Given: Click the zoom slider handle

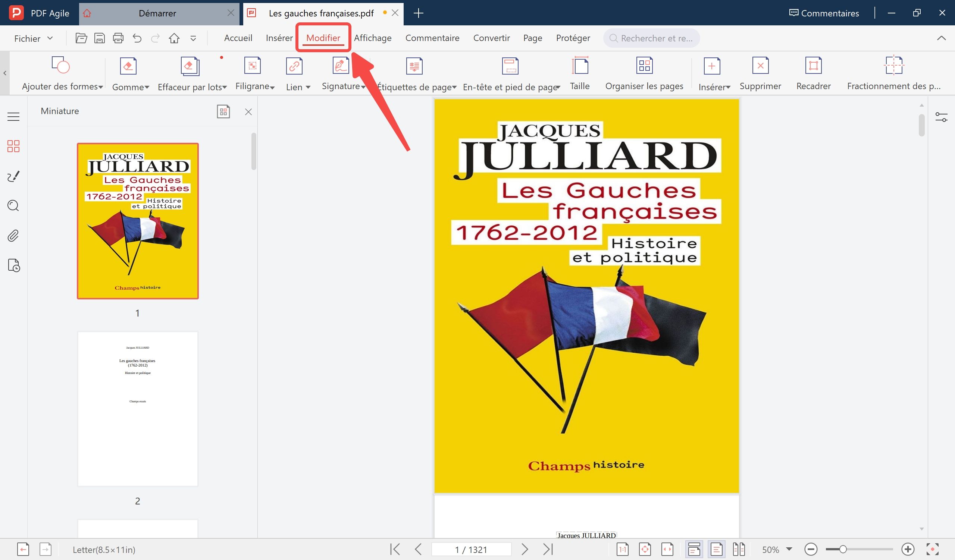Looking at the screenshot, I should pos(843,549).
